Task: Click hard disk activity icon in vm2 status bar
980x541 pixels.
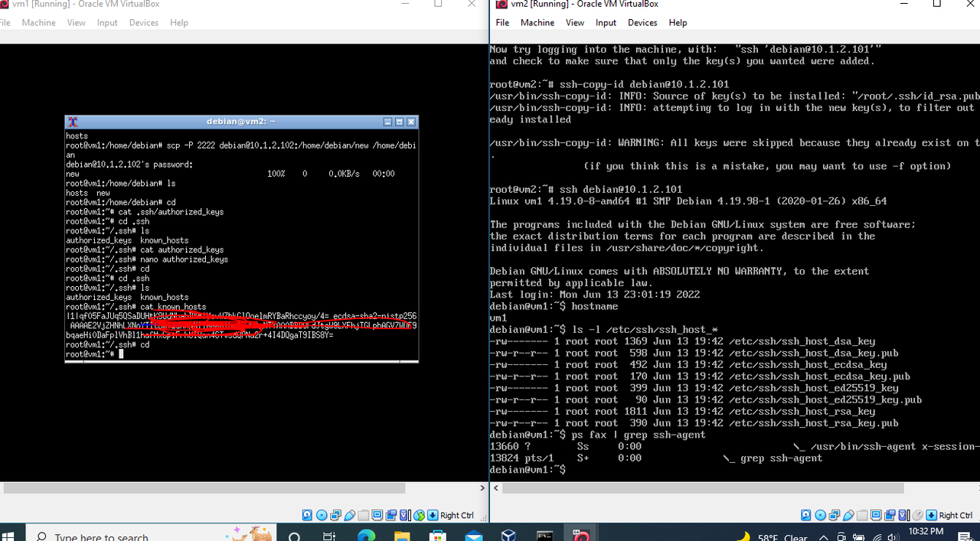Action: (805, 515)
